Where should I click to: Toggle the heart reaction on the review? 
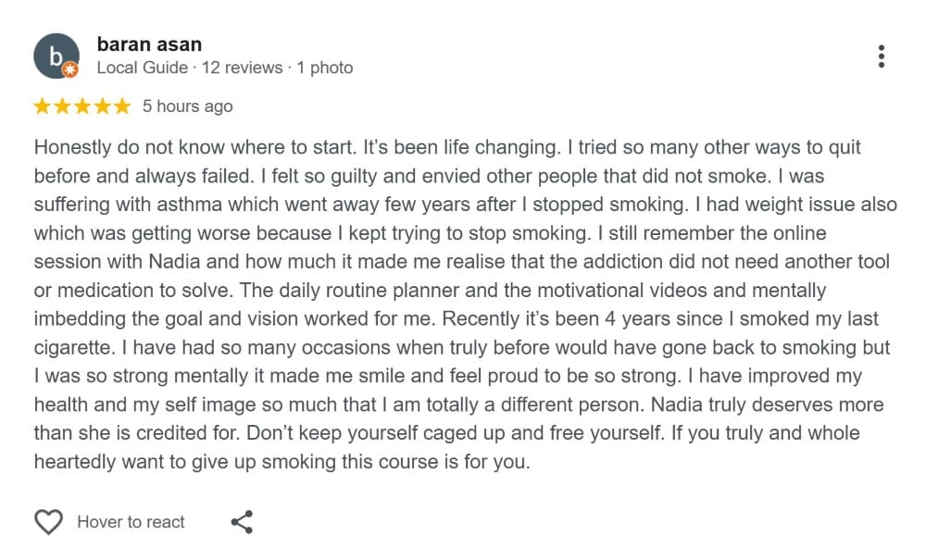point(48,521)
